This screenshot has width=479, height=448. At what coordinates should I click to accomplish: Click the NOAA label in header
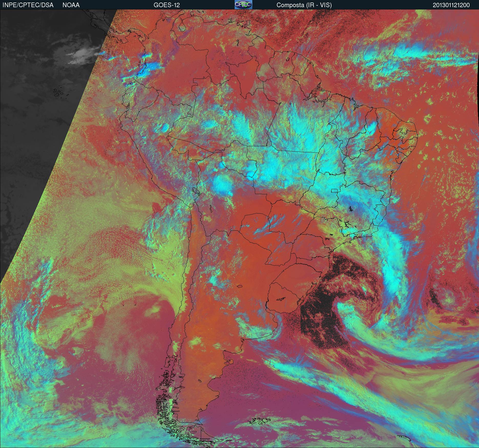[71, 5]
